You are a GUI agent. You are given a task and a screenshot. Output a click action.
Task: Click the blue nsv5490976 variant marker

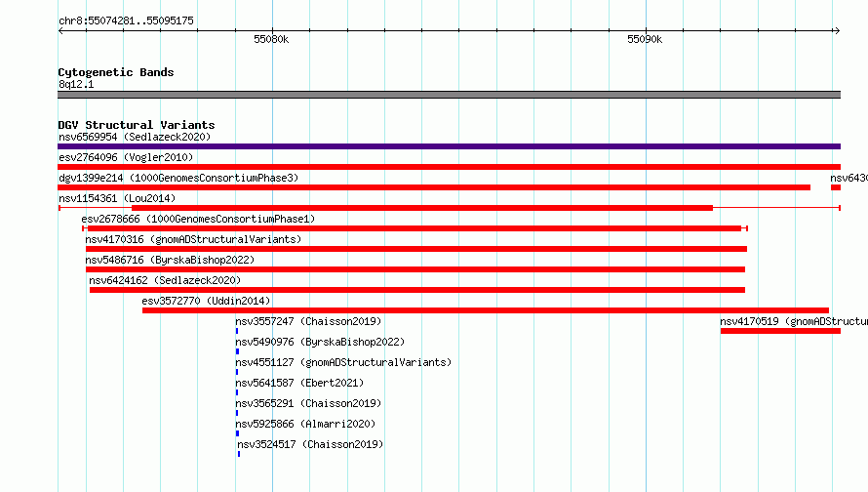[x=238, y=351]
